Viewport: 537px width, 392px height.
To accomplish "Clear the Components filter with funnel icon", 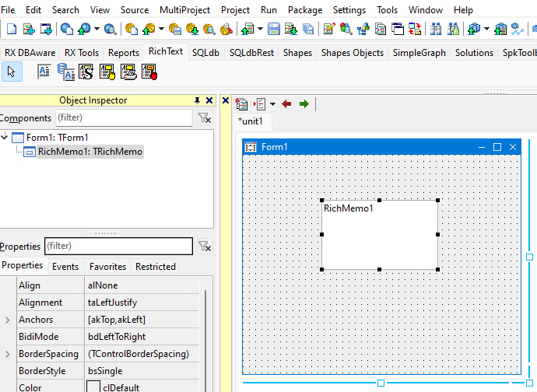I will pyautogui.click(x=204, y=118).
